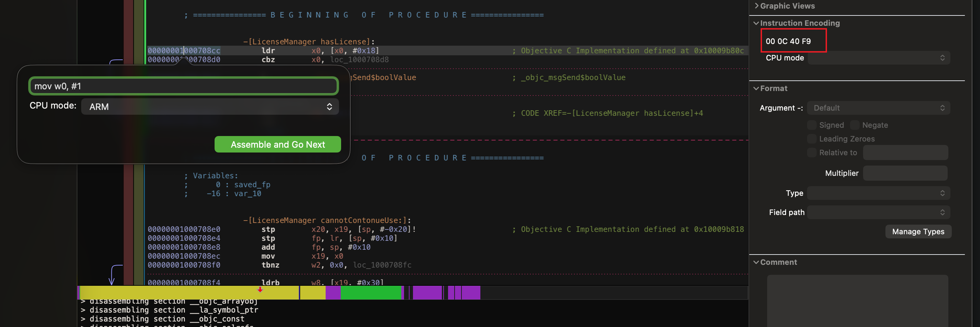Open the Instruction Encoding CPU mode dropdown
The width and height of the screenshot is (980, 327).
[x=879, y=58]
